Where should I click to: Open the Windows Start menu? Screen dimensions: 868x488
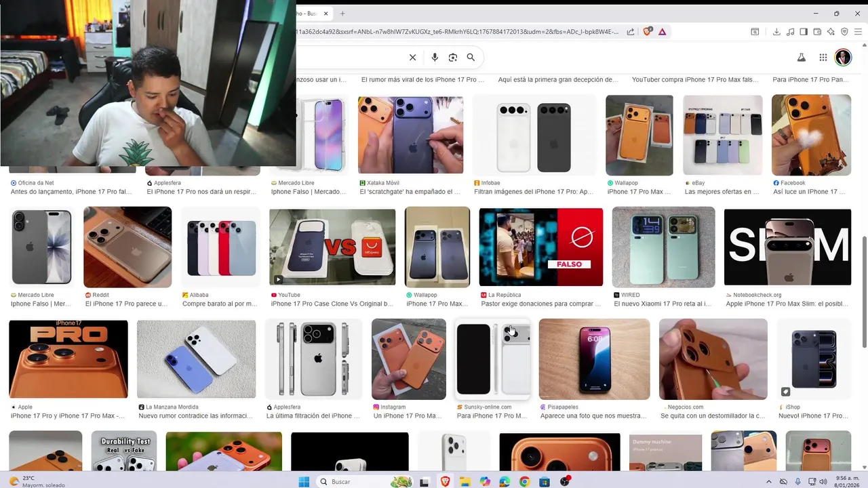[x=304, y=482]
